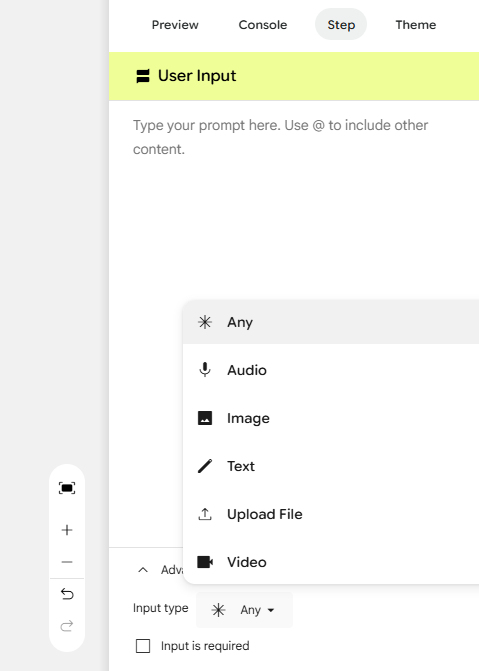The width and height of the screenshot is (479, 671).
Task: Select the Image input type option
Action: pyautogui.click(x=331, y=418)
